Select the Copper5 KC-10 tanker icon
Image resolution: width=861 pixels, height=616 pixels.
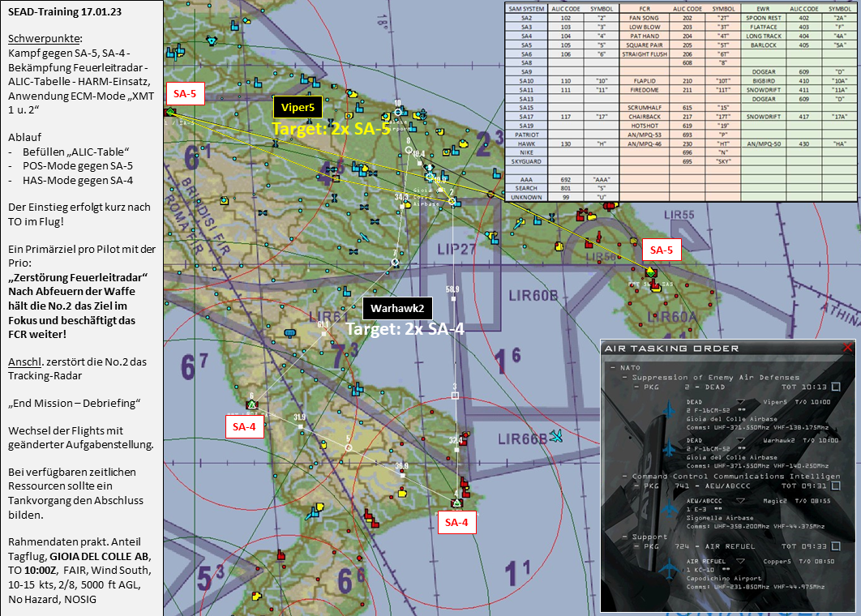pos(669,569)
